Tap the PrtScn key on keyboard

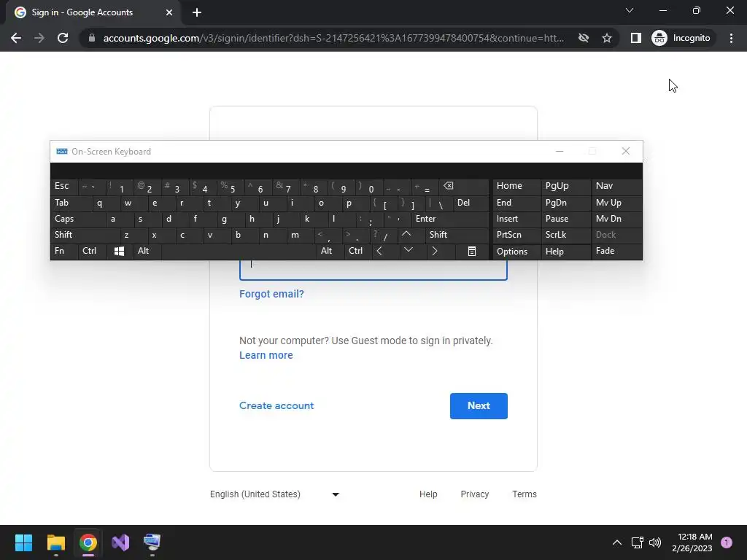516,235
